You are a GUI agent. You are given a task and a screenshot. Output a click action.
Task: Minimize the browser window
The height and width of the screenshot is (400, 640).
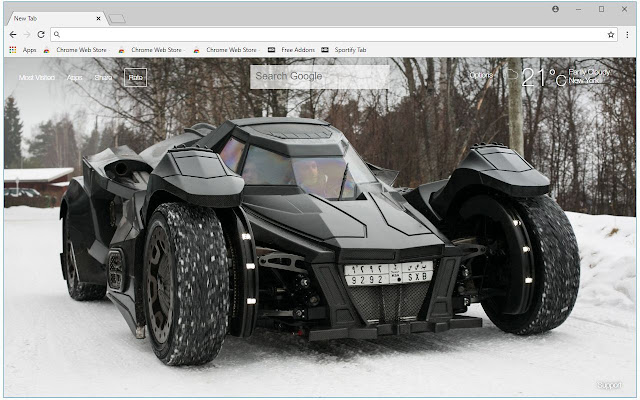[x=578, y=9]
